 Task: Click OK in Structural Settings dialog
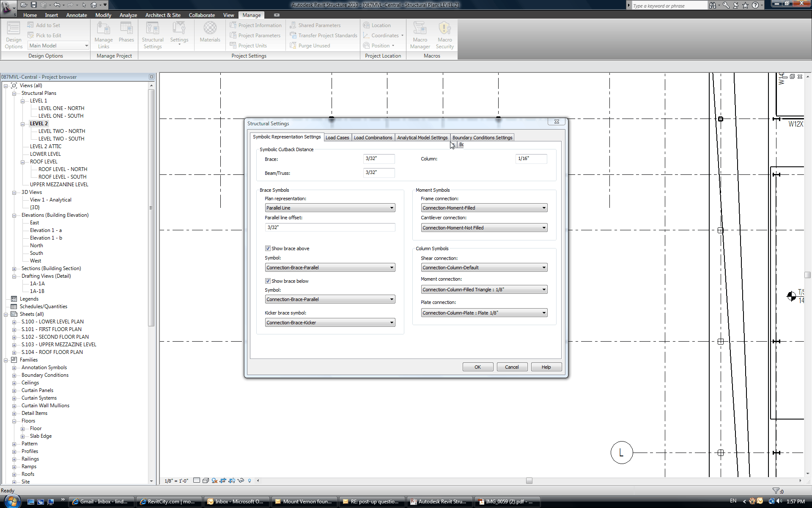477,367
